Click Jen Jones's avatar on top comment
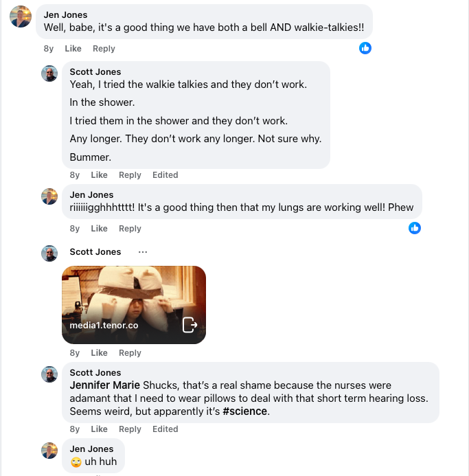This screenshot has height=476, width=469. [x=21, y=17]
